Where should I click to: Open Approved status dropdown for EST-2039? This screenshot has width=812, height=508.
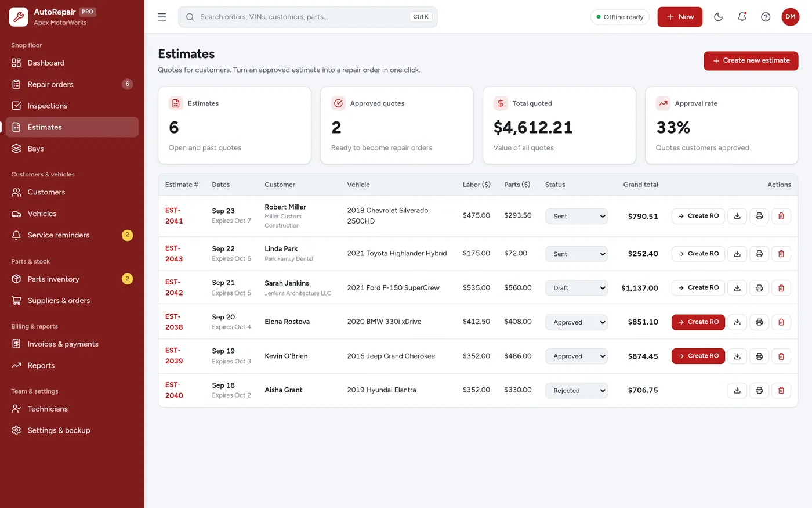577,356
